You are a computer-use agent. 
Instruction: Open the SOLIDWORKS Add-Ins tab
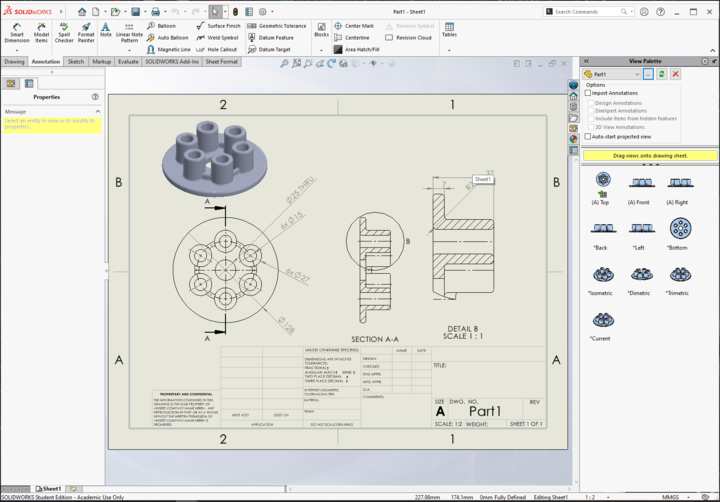[172, 62]
